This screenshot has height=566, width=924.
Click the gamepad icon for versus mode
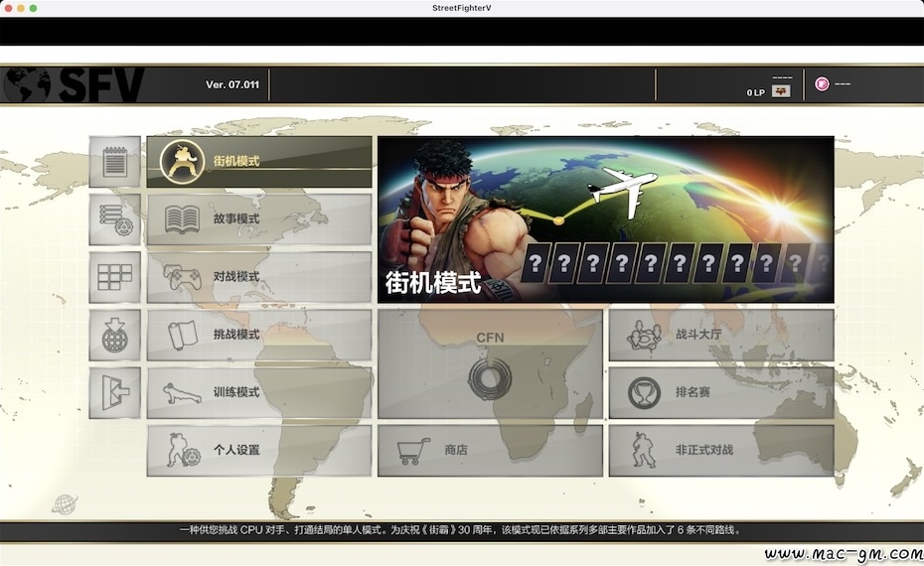pos(182,277)
